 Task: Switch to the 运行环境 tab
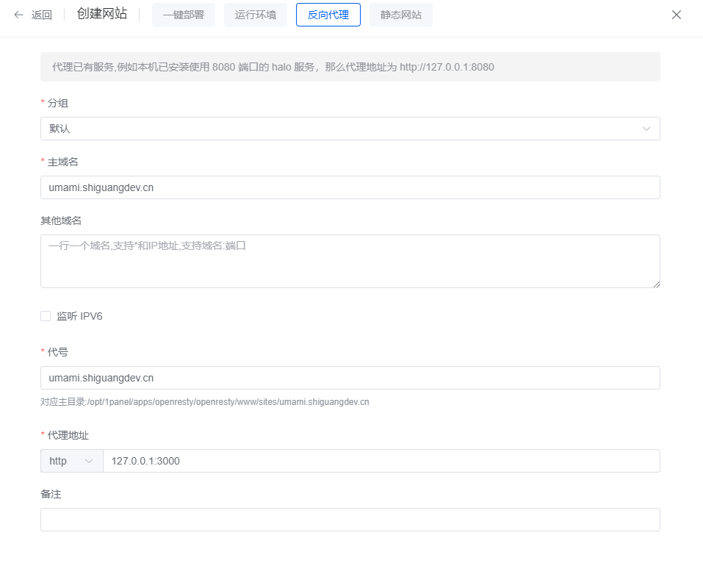point(256,15)
